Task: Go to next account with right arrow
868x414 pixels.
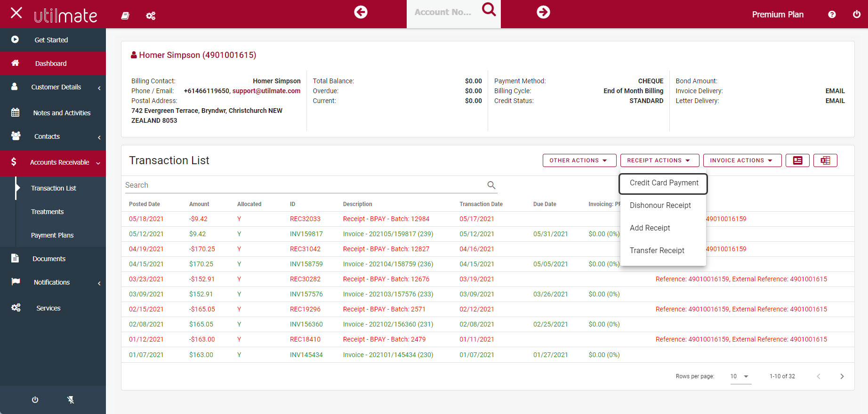Action: [x=543, y=12]
